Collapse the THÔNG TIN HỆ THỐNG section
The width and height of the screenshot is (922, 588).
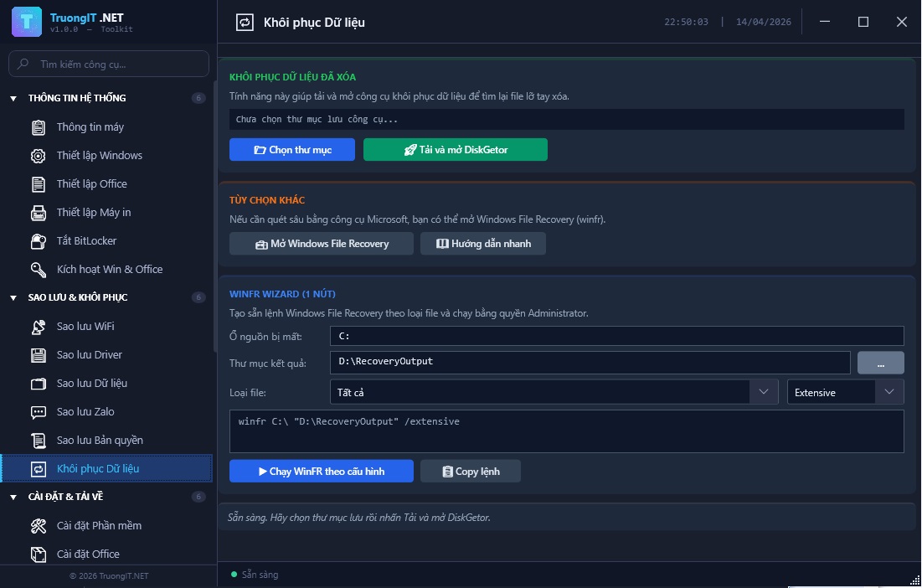tap(13, 99)
